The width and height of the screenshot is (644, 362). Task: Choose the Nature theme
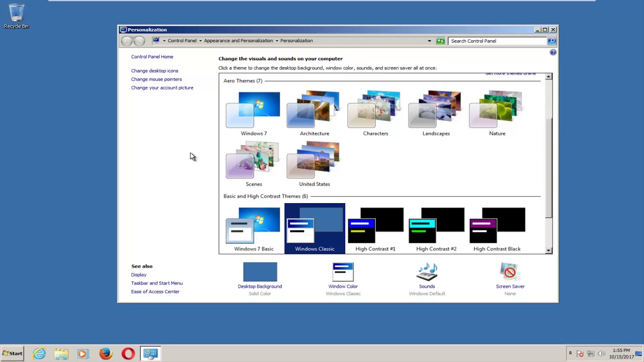[x=497, y=113]
